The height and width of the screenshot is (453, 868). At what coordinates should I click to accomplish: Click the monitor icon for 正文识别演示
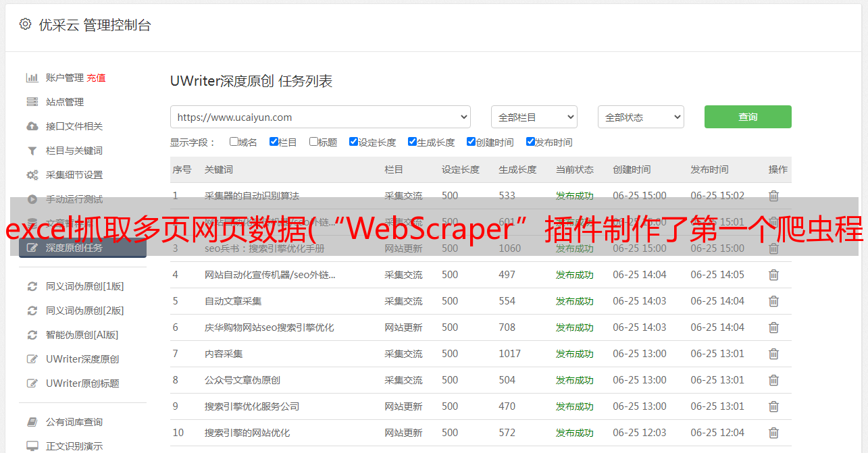coord(32,446)
